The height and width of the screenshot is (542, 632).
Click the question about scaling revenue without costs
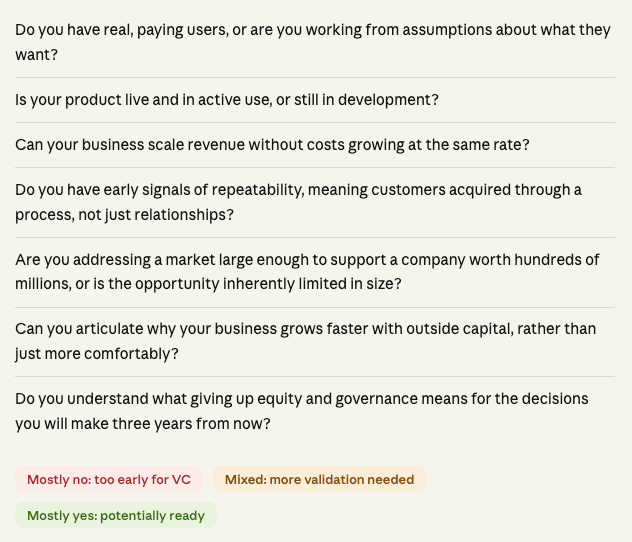coord(272,145)
